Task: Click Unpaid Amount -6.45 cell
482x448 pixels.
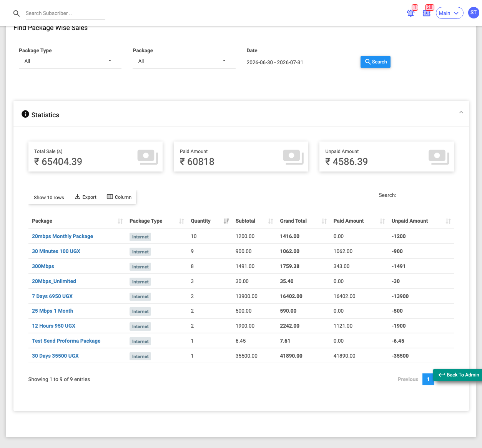Action: [x=398, y=341]
